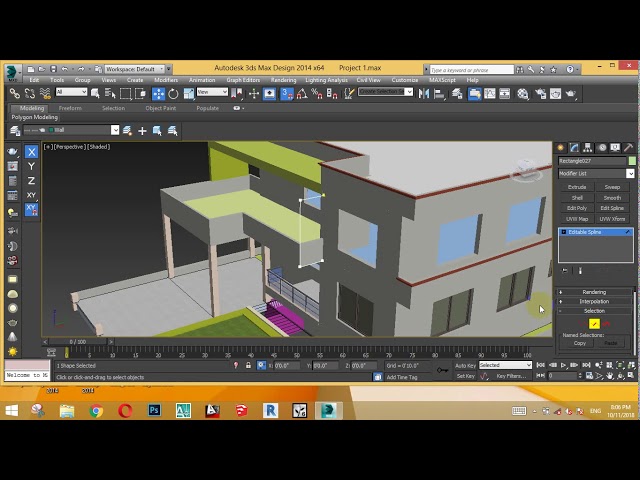Open the Modifiers menu

tap(166, 80)
